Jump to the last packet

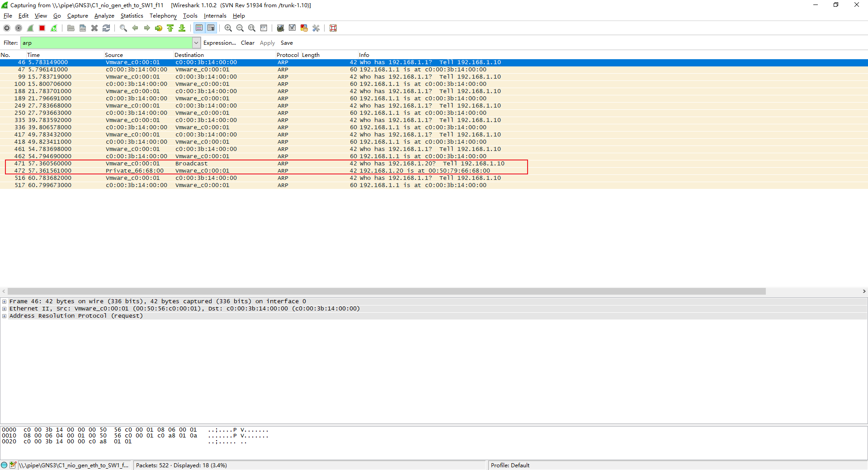[x=182, y=28]
